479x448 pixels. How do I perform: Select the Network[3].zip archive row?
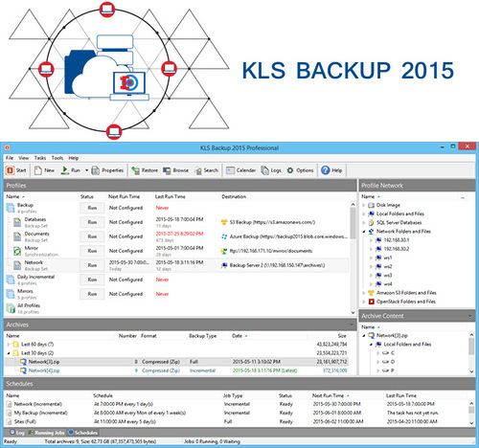click(x=176, y=362)
